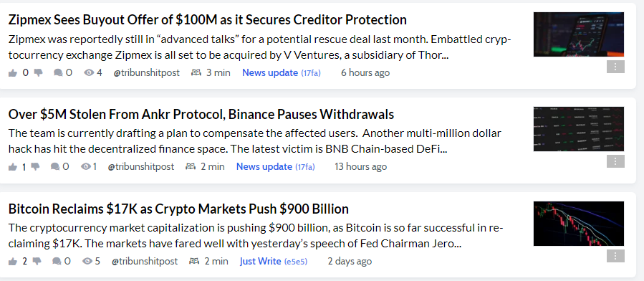This screenshot has height=281, width=644.
Task: Downvote the Ankr Protocol hack story
Action: pos(35,167)
